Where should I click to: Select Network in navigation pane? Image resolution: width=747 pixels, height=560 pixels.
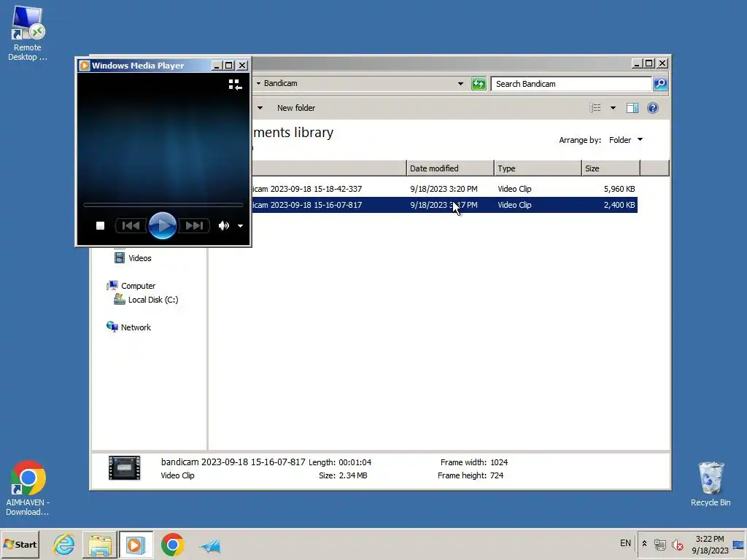pos(128,327)
